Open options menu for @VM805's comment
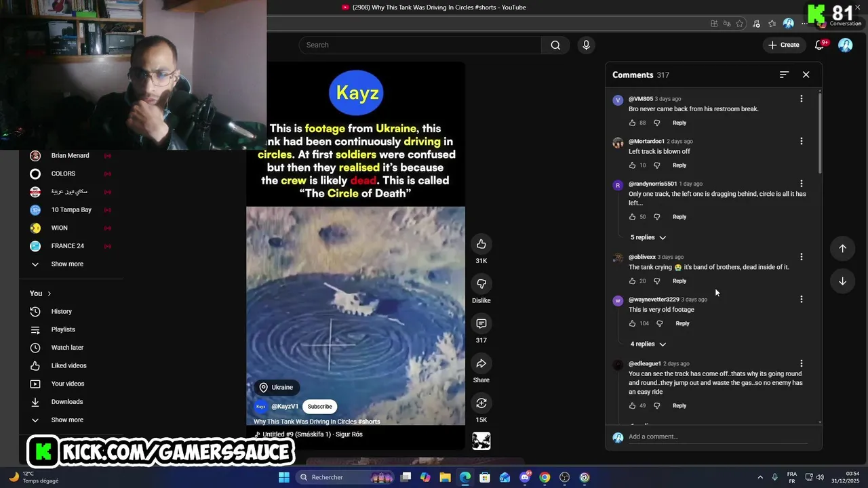This screenshot has width=868, height=488. [x=801, y=99]
